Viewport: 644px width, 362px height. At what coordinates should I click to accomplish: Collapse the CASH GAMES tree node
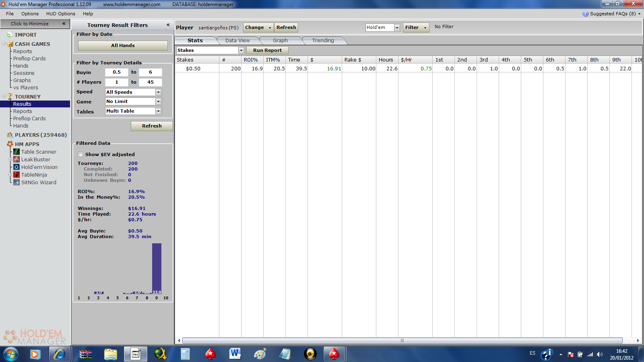[x=4, y=43]
